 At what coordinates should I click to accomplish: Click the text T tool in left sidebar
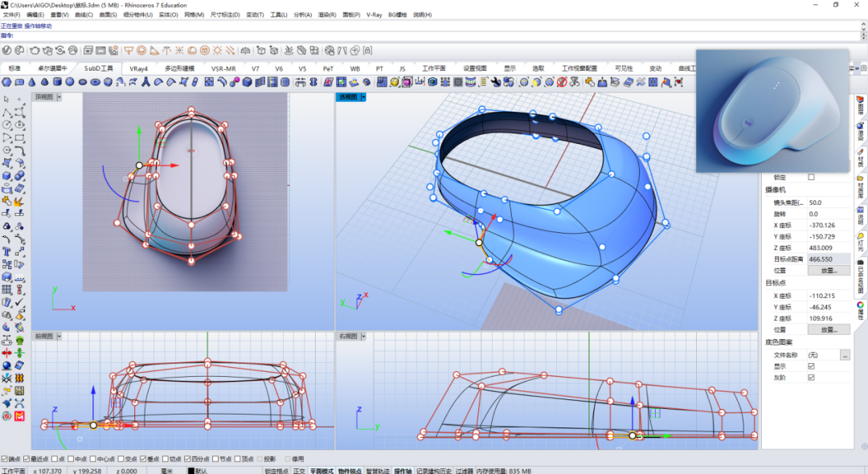[6, 251]
